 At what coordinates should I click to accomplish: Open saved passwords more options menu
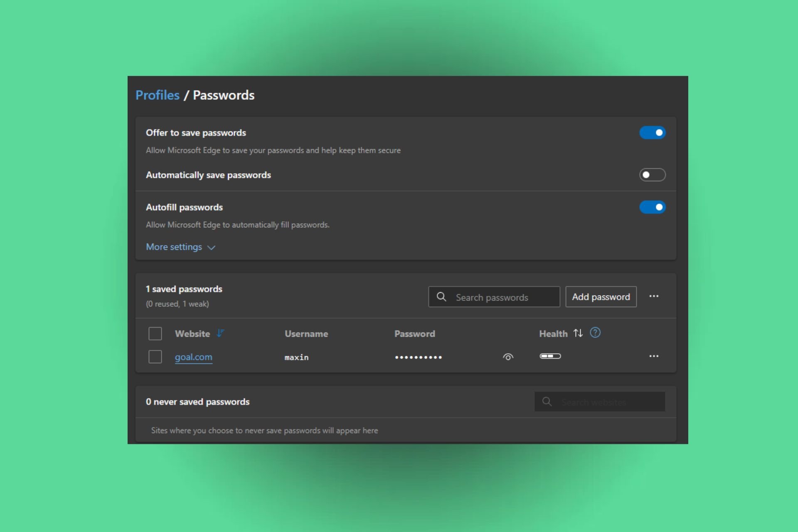(654, 296)
